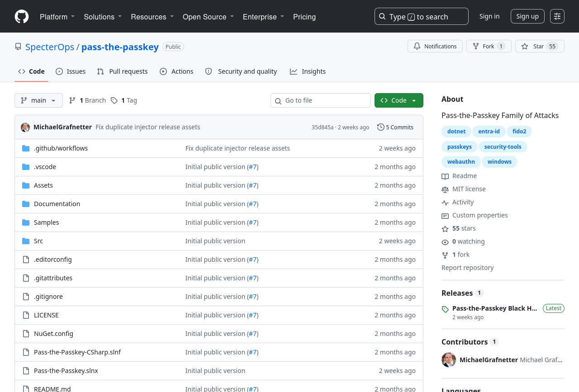Open the Insights tab
The height and width of the screenshot is (392, 579).
[x=308, y=71]
